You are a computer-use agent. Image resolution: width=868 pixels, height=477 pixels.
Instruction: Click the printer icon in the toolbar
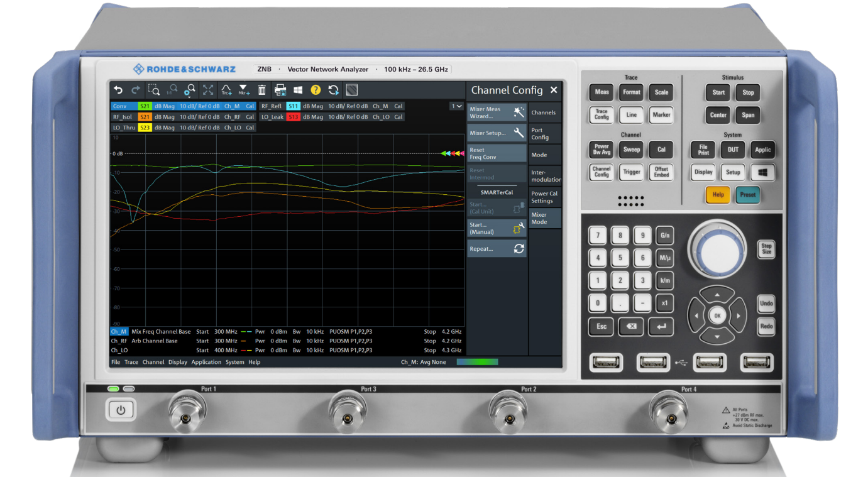280,90
